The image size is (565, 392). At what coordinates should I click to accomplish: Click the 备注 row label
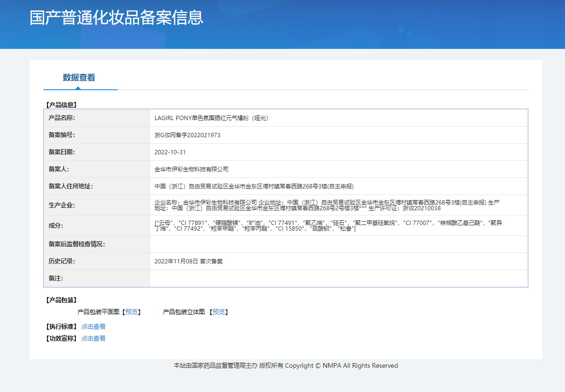tap(56, 278)
